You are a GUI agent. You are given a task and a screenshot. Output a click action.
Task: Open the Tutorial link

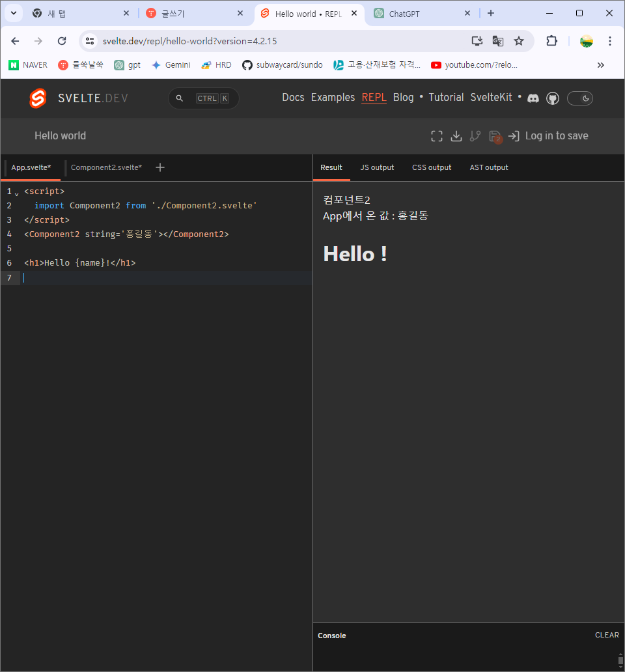(x=446, y=97)
